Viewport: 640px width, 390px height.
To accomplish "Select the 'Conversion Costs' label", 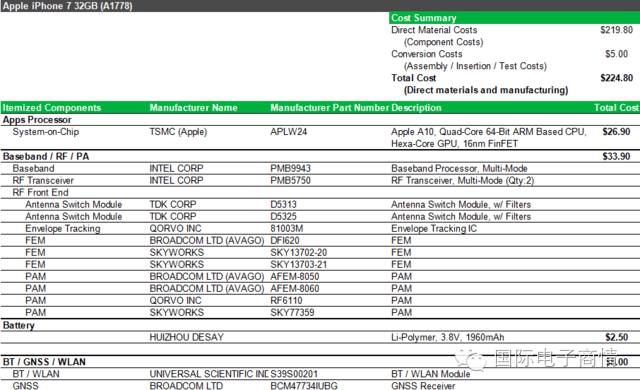I will (427, 54).
